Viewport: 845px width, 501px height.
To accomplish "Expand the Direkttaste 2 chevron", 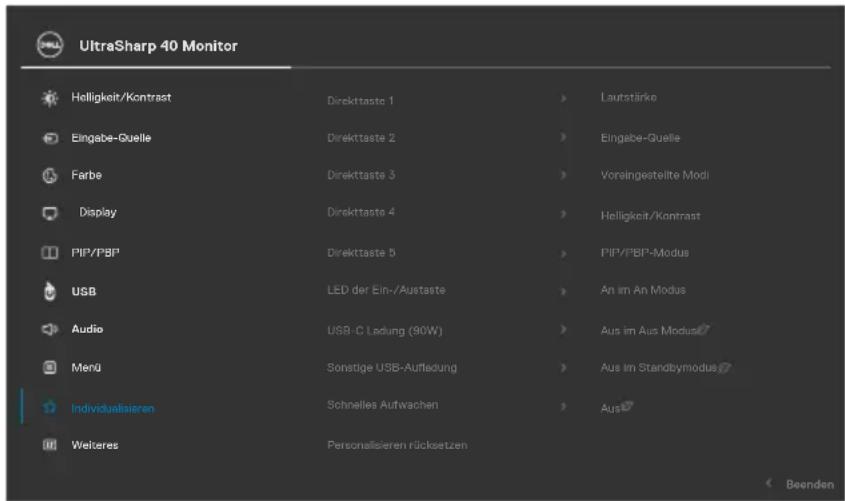I will click(x=563, y=137).
